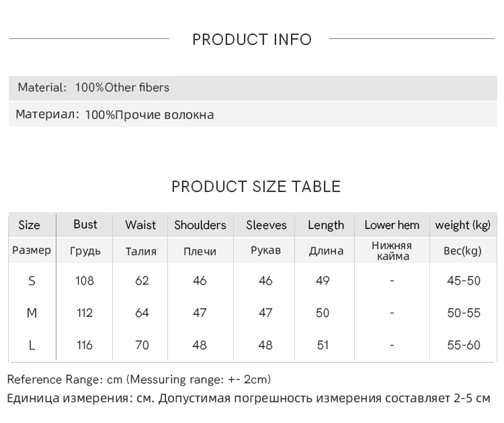Viewport: 504px width, 423px height.
Task: Select the M size row label
Action: pos(32,313)
